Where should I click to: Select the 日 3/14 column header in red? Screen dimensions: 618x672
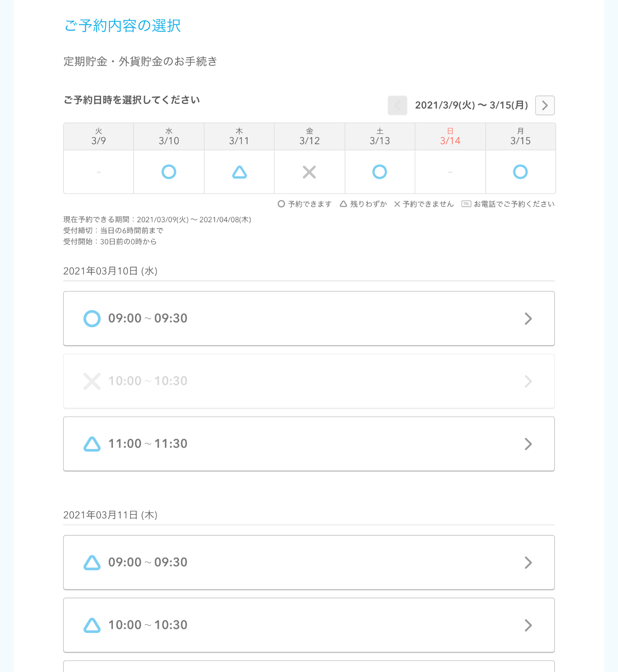[450, 137]
